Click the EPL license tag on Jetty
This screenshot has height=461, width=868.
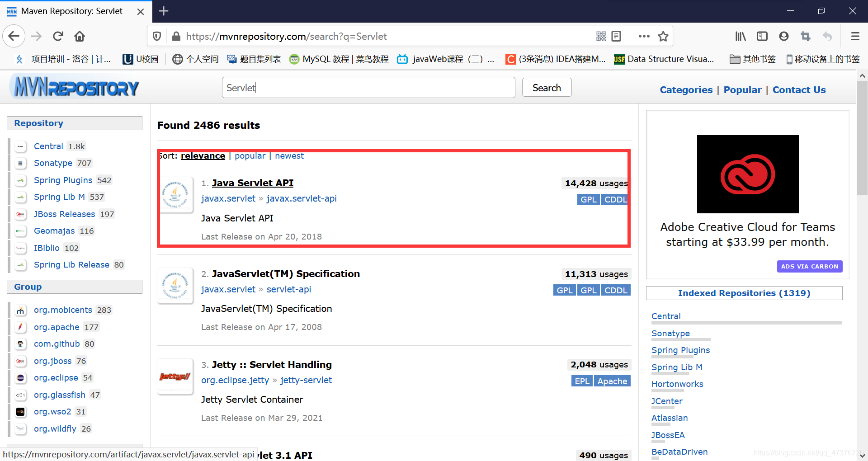coord(582,381)
